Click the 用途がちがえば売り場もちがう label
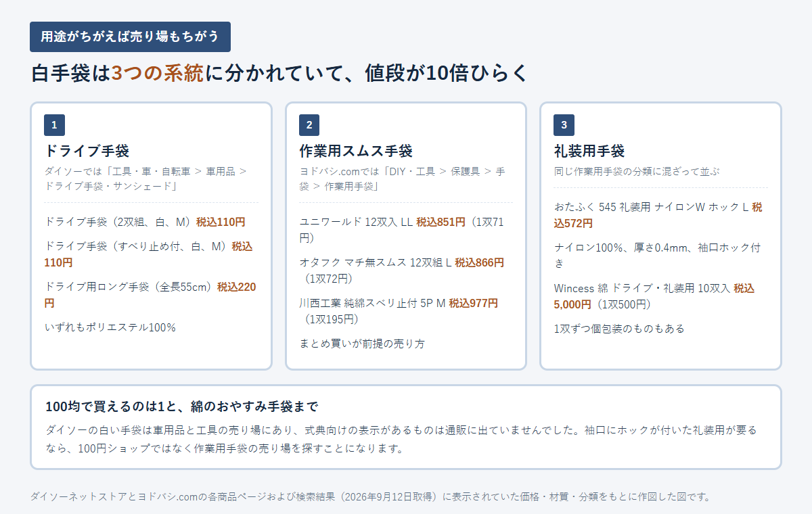 [130, 37]
